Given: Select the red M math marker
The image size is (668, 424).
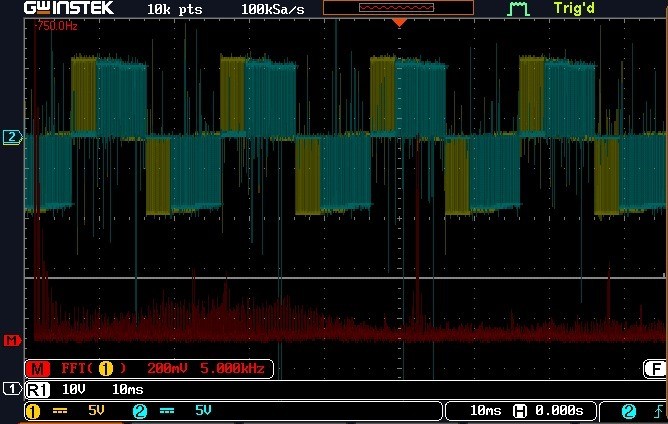Looking at the screenshot, I should point(12,340).
